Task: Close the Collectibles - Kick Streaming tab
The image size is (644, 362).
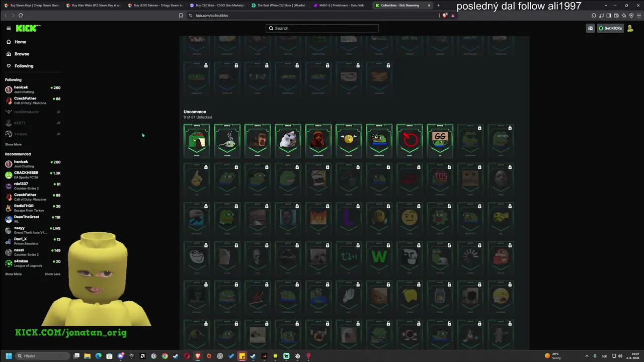Action: click(429, 6)
